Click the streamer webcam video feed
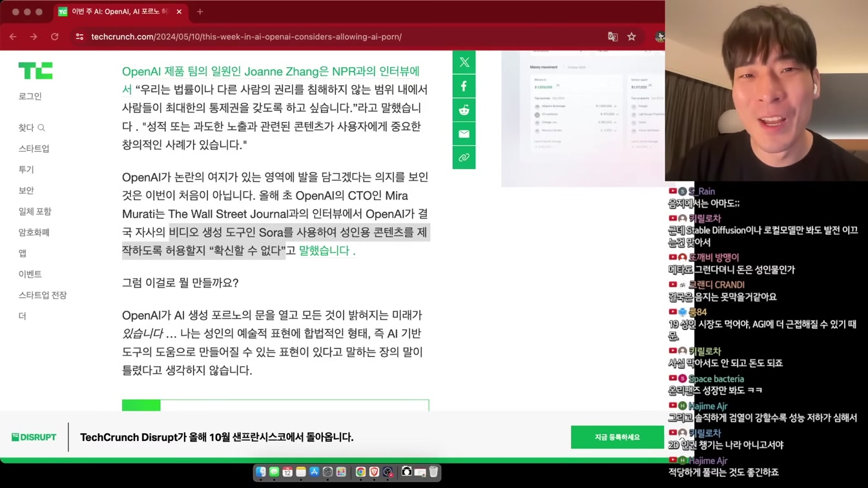868x488 pixels. pos(767,90)
